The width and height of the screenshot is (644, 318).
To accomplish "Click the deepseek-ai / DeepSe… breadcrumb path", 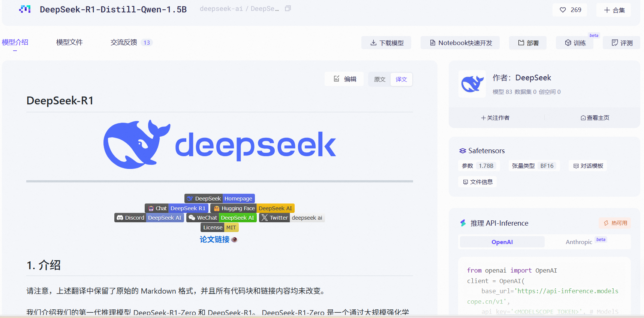I will (239, 9).
